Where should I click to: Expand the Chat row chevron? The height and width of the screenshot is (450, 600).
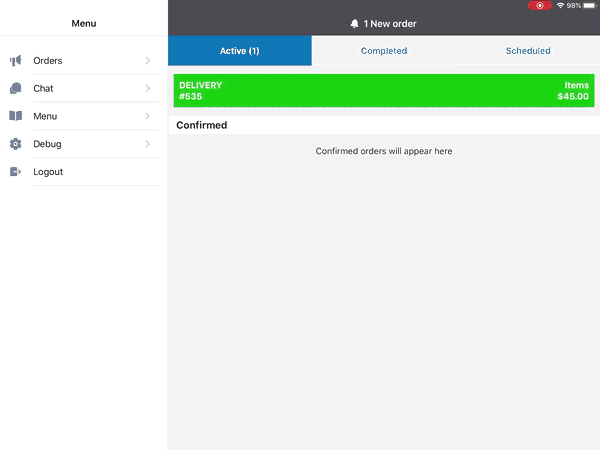click(x=148, y=88)
